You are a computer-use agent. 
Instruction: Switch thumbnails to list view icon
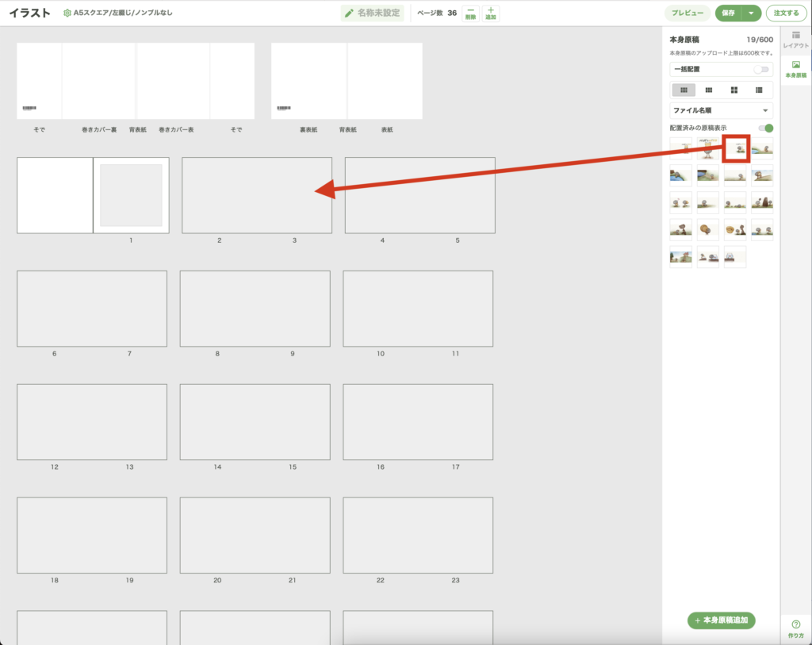click(760, 90)
